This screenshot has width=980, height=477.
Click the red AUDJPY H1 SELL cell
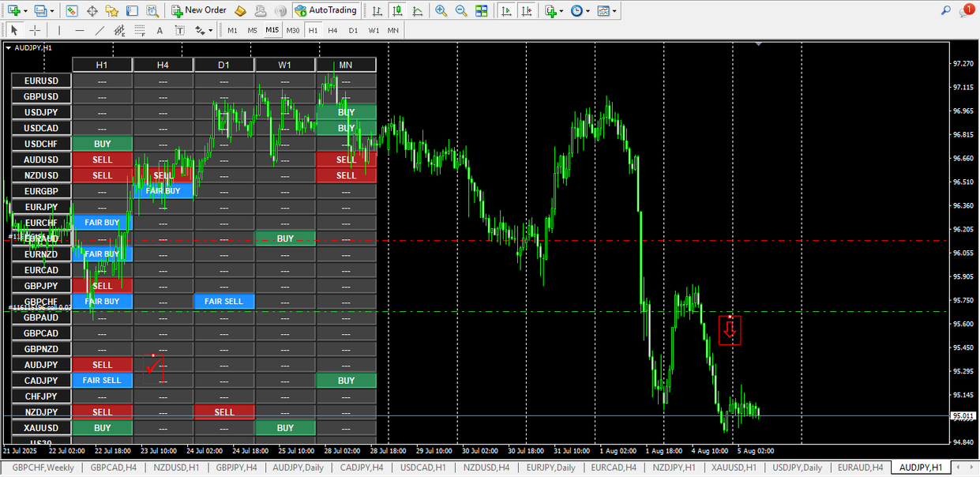(x=103, y=365)
